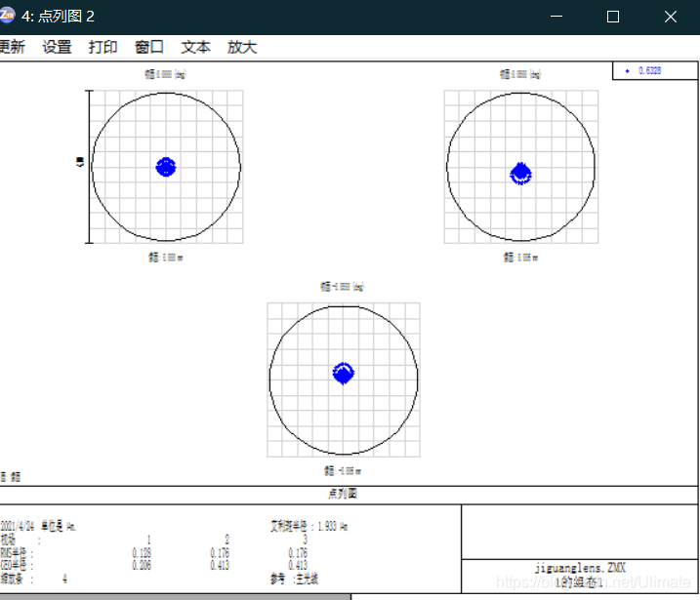Click RMS radius value 0.128 for field 1
The image size is (700, 600).
click(x=142, y=553)
